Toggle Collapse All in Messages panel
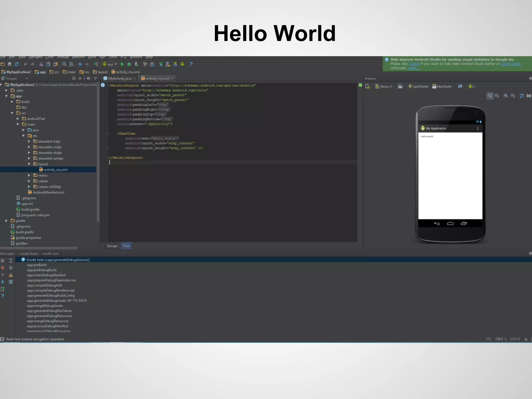 (11, 268)
